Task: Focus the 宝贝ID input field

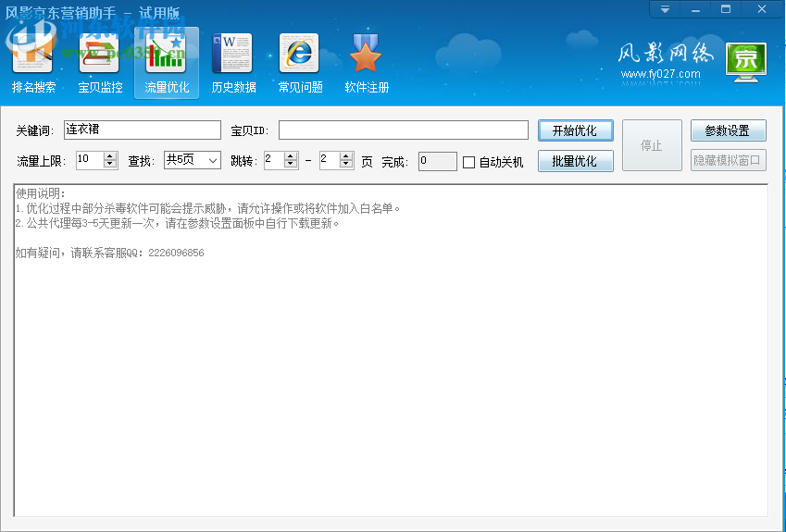Action: point(404,130)
